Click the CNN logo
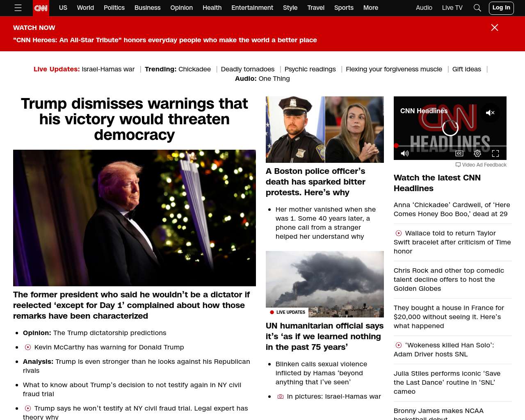 (x=41, y=8)
